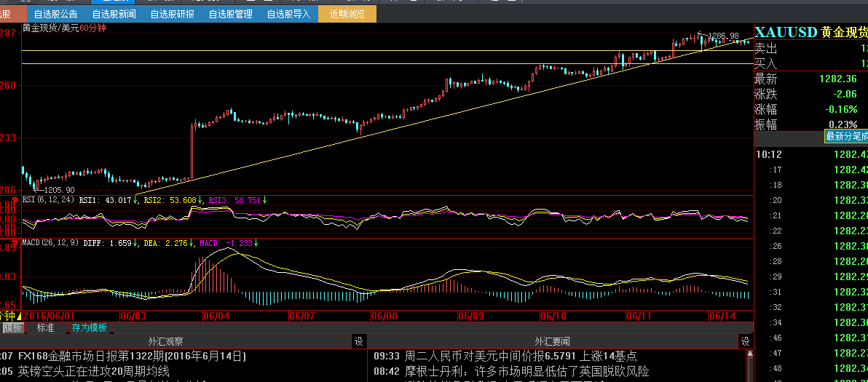Click the RSI1: 43.017 value
Screen dimensions: 868x382
point(106,200)
